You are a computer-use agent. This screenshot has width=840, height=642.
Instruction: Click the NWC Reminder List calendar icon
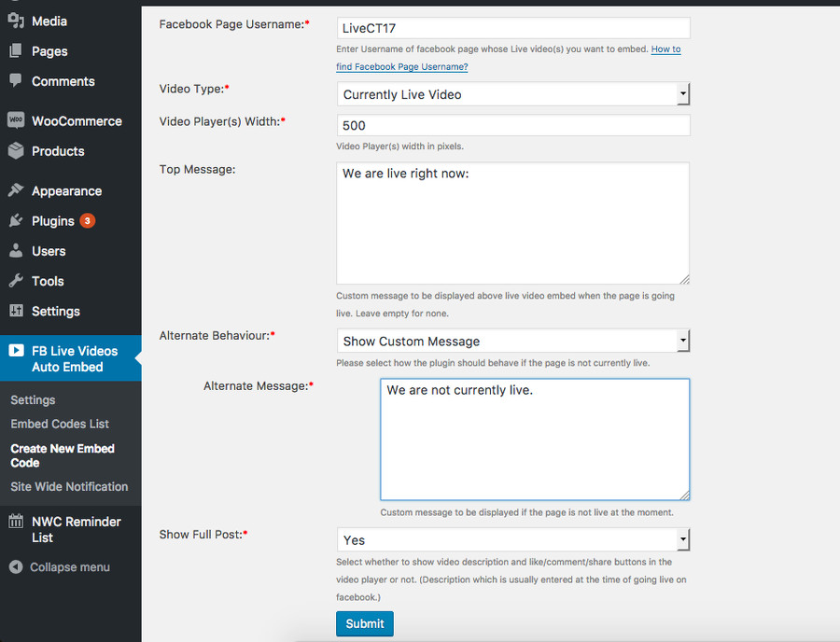click(16, 522)
